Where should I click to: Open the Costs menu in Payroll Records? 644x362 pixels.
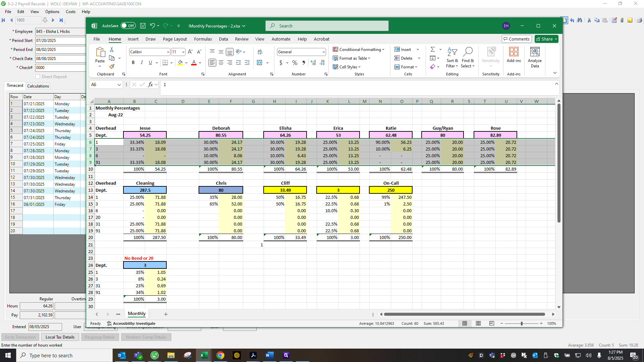pyautogui.click(x=70, y=11)
